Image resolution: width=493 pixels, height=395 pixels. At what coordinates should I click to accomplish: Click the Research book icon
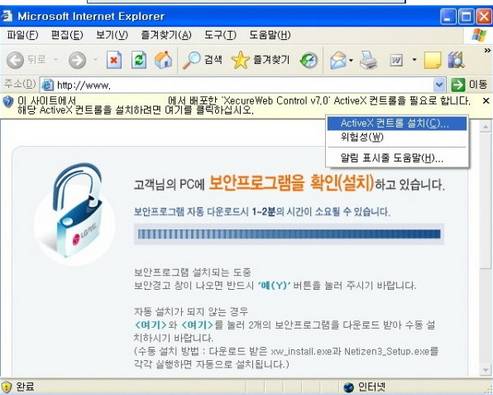click(456, 60)
